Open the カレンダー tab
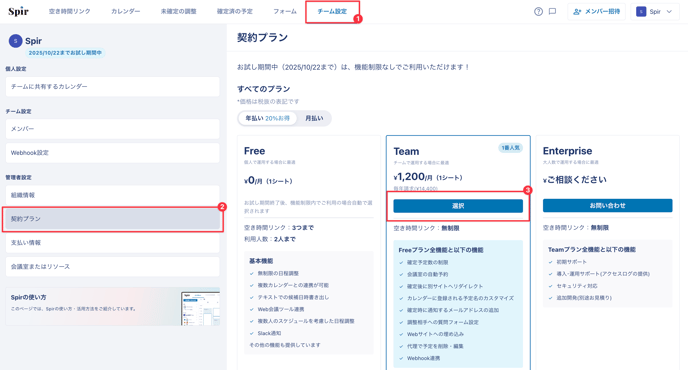This screenshot has width=688, height=370. (x=125, y=11)
